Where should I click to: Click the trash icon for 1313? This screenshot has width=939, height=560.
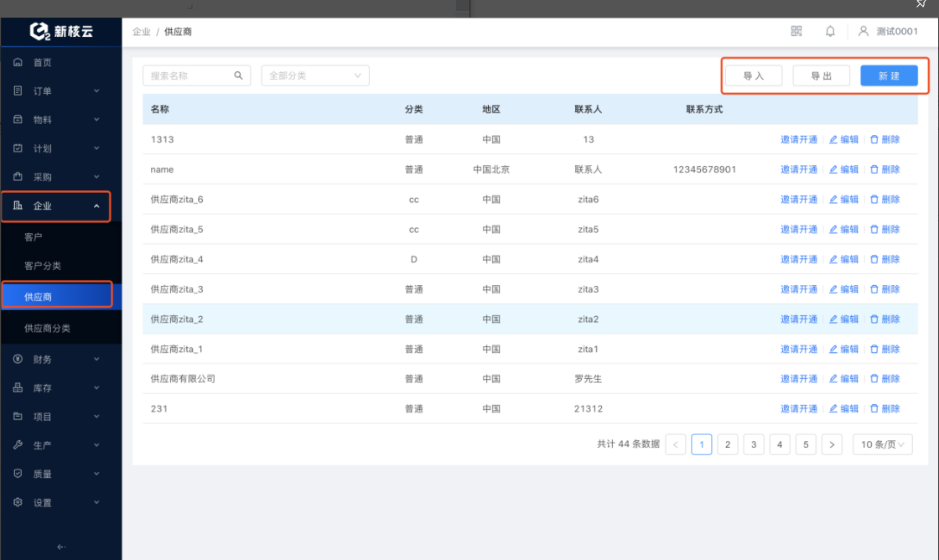tap(874, 139)
